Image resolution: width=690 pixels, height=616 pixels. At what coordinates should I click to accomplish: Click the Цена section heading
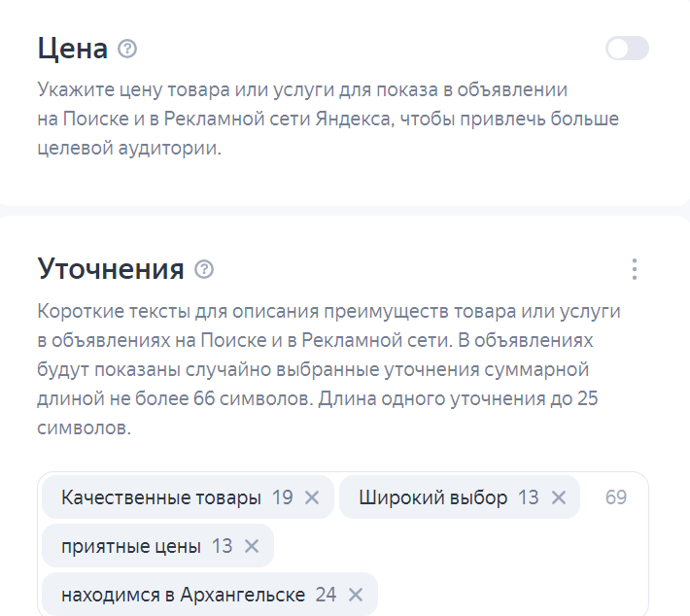[72, 48]
